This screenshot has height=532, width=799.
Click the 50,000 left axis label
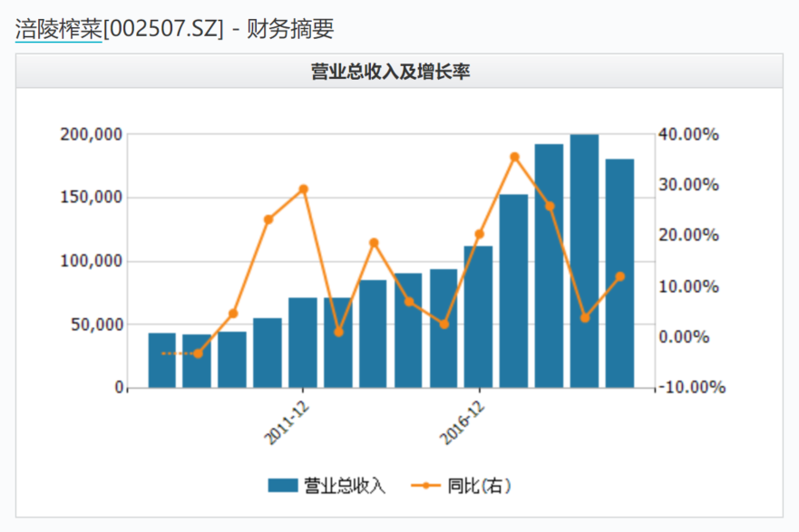97,324
